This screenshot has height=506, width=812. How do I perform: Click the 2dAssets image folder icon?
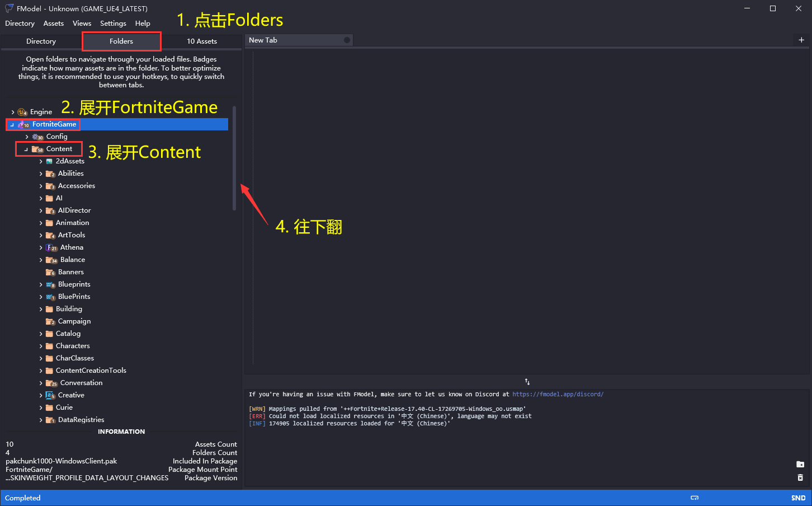(x=49, y=161)
